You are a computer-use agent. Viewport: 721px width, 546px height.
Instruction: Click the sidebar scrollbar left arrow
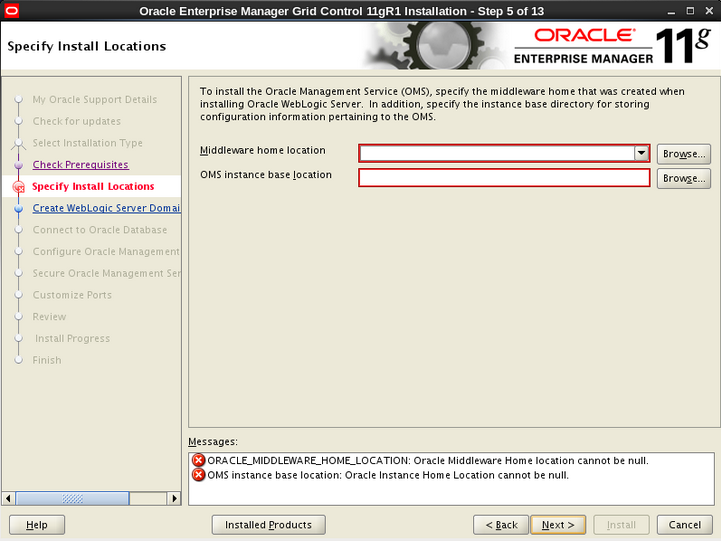coord(8,498)
